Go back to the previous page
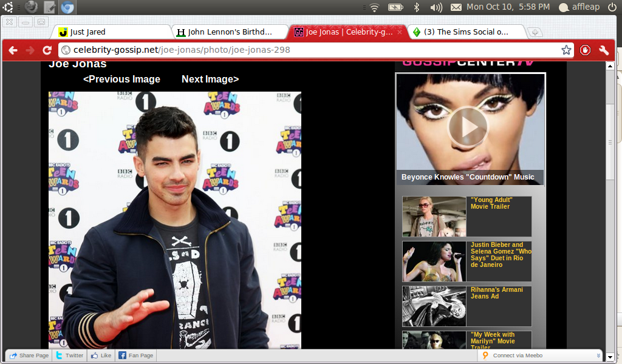The height and width of the screenshot is (364, 622). point(13,50)
